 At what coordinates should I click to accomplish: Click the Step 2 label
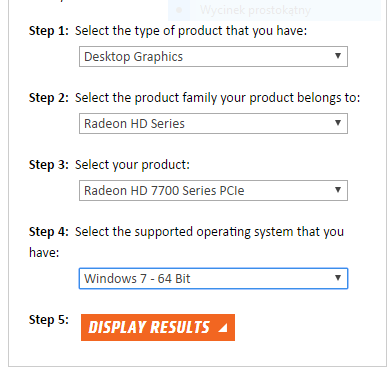[x=49, y=98]
